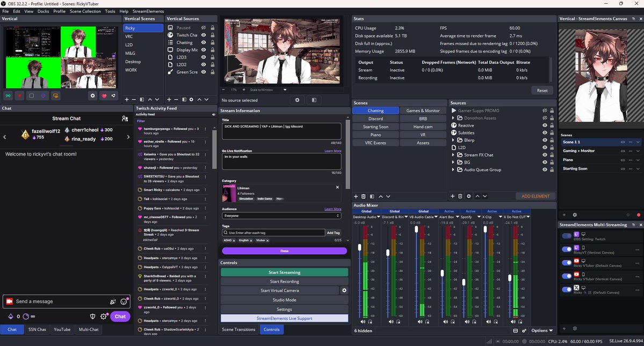This screenshot has width=644, height=346.
Task: Toggle visibility of Reactive source
Action: 545,126
